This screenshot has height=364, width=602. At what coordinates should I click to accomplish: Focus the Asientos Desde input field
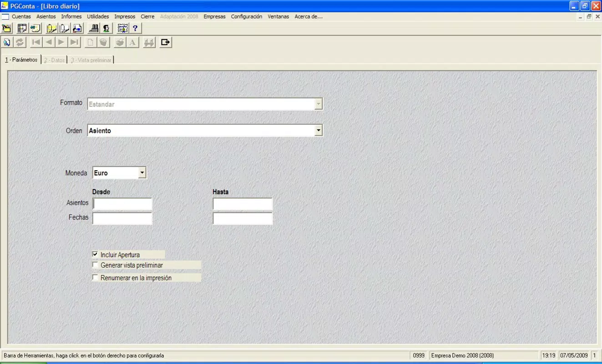point(122,204)
